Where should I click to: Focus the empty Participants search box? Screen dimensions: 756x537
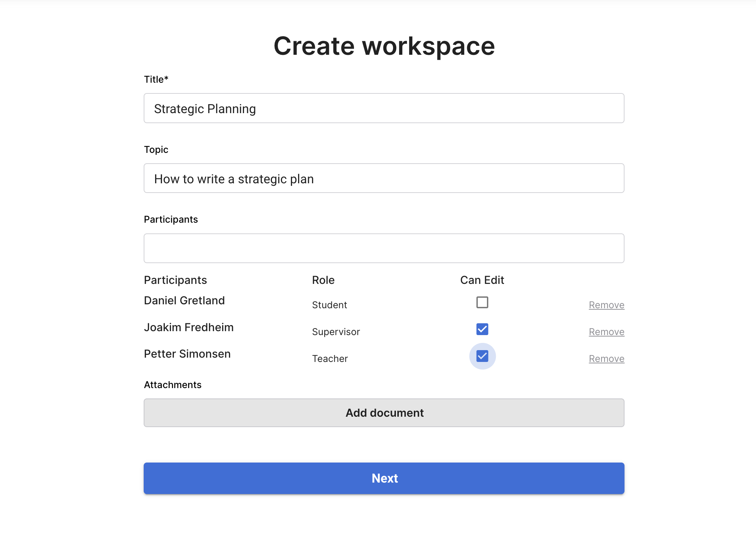click(384, 248)
